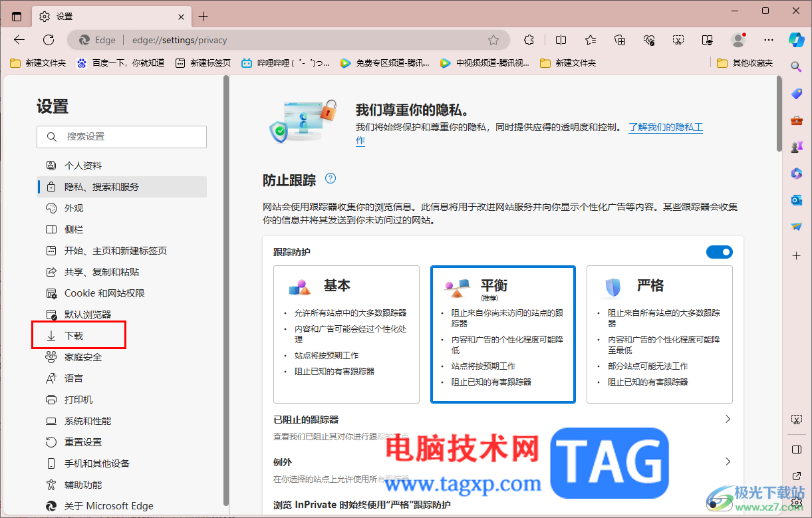Open Copilot from the toolbar
This screenshot has height=518, width=812.
[796, 40]
